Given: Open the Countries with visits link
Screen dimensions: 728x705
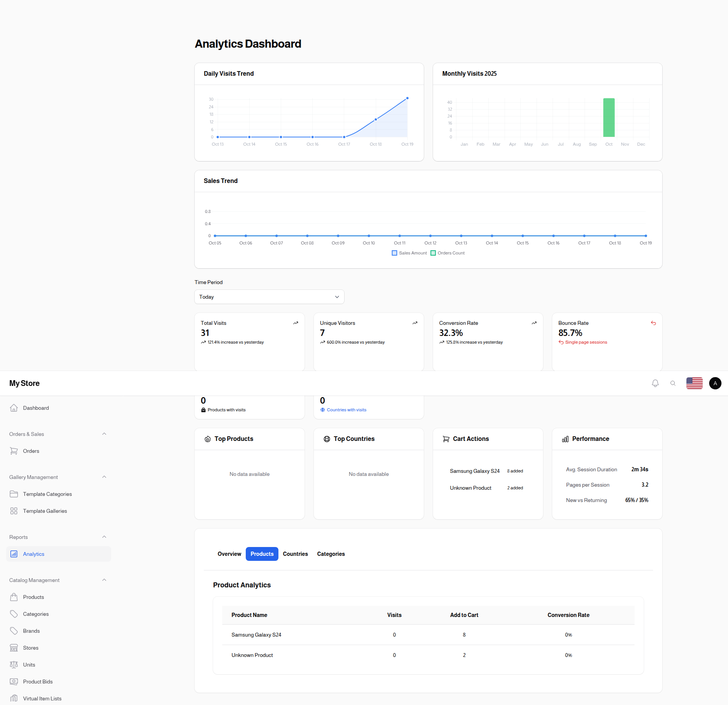Looking at the screenshot, I should (x=347, y=409).
